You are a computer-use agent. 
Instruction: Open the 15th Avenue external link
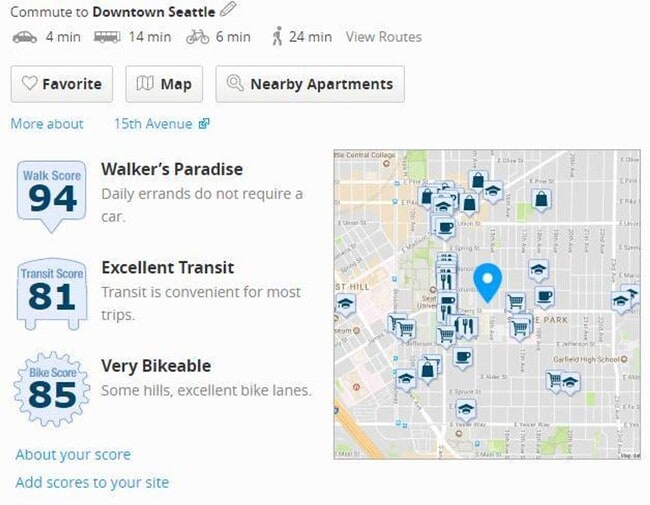point(162,124)
